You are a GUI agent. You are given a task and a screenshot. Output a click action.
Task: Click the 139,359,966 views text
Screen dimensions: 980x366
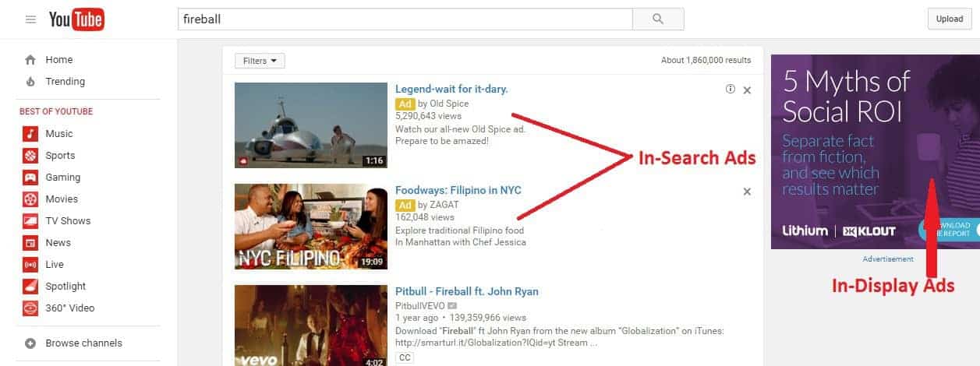pos(488,318)
